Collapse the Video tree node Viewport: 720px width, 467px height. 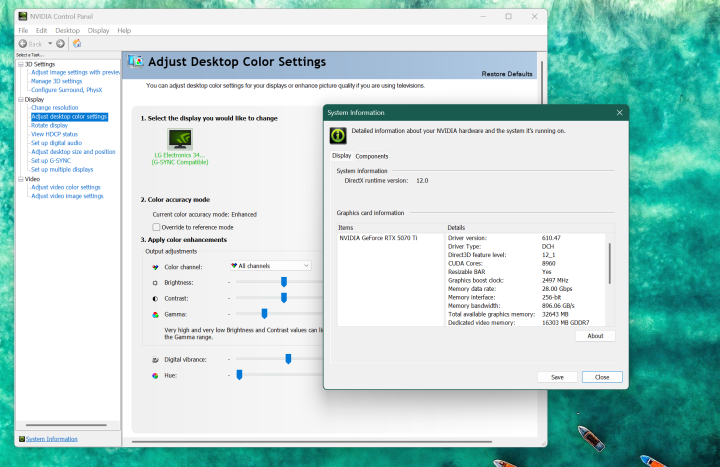(x=21, y=179)
